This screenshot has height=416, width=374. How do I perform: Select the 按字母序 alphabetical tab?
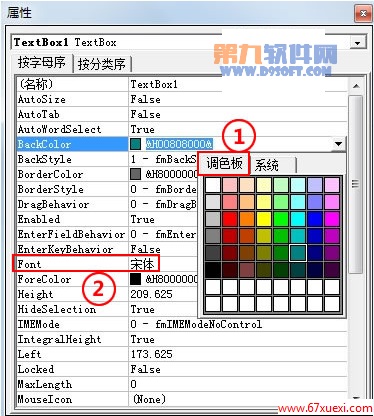click(42, 62)
